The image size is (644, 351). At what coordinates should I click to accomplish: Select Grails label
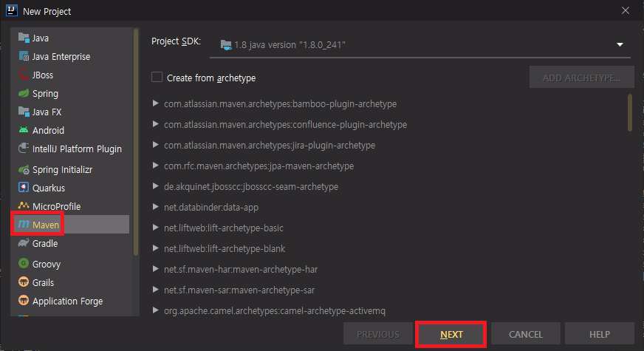(43, 282)
